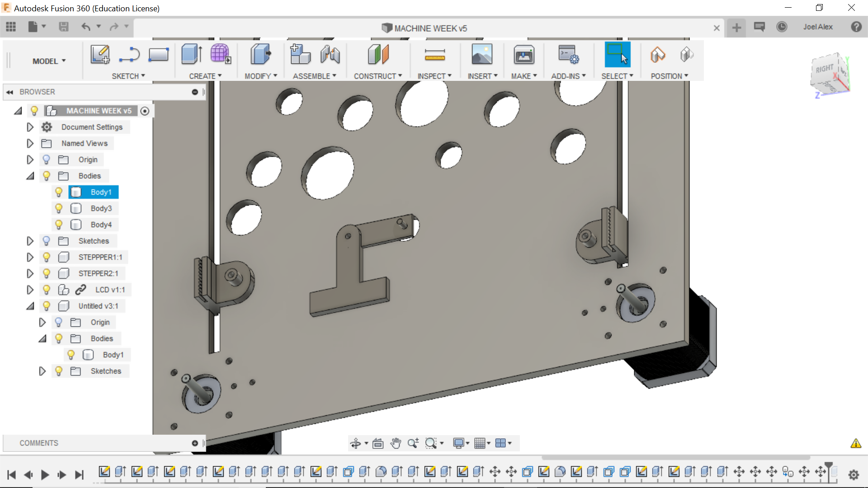Click the Scripts and Add-Ins icon
Image resolution: width=868 pixels, height=488 pixels.
coord(568,55)
